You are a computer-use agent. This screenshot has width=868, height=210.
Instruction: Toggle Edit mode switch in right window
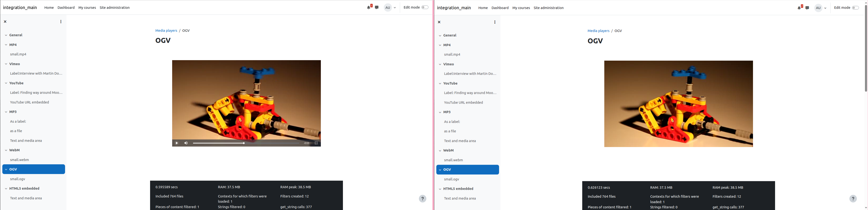pos(855,8)
